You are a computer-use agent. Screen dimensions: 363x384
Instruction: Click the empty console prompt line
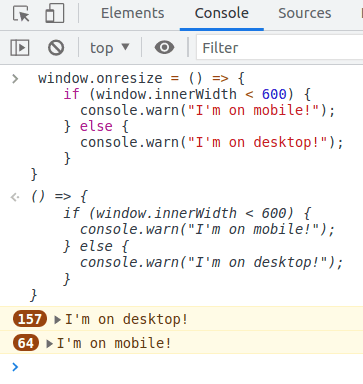181,367
